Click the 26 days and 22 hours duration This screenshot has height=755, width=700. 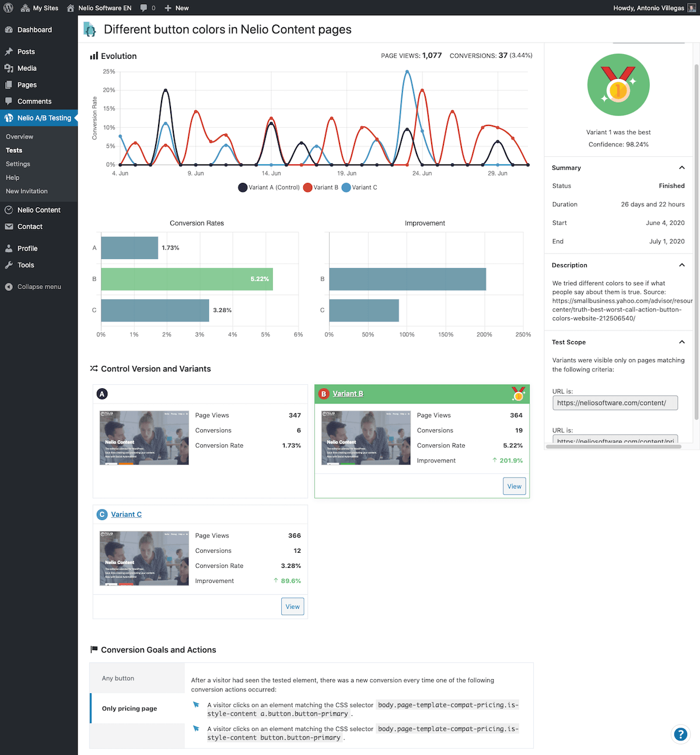(653, 205)
